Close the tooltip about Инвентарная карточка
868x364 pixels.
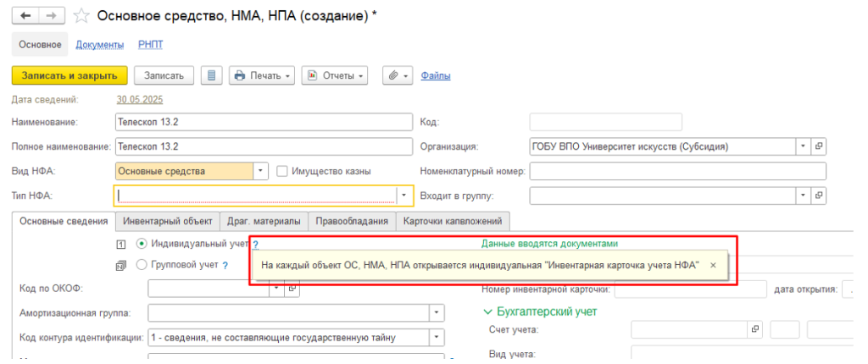pyautogui.click(x=713, y=266)
